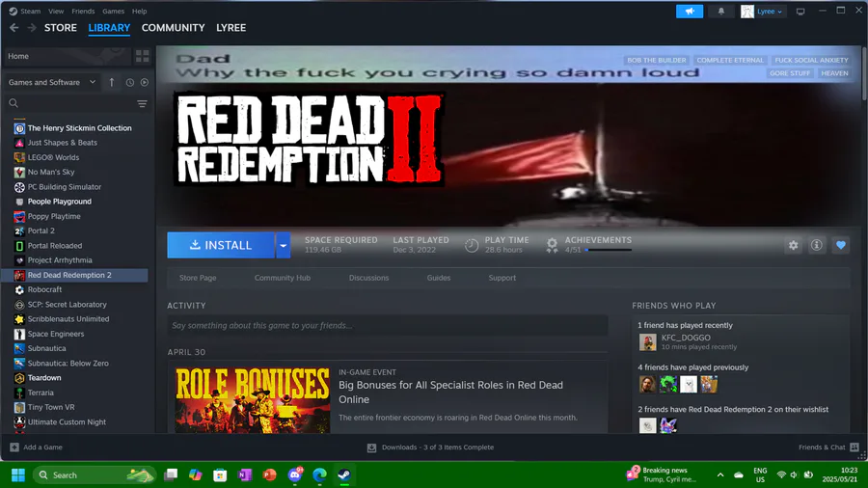
Task: Click the recent activity clock icon
Action: 129,82
